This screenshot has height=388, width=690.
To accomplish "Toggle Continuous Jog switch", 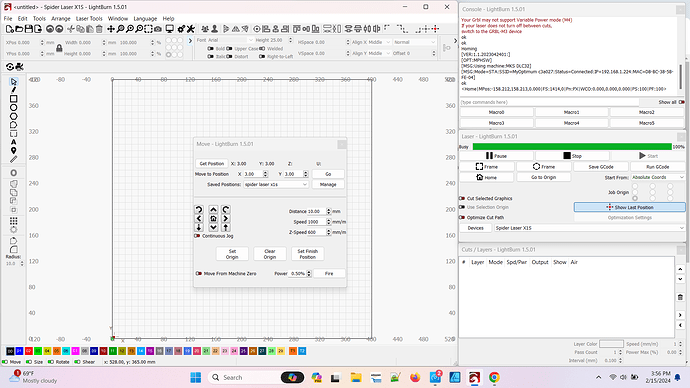I will (197, 236).
